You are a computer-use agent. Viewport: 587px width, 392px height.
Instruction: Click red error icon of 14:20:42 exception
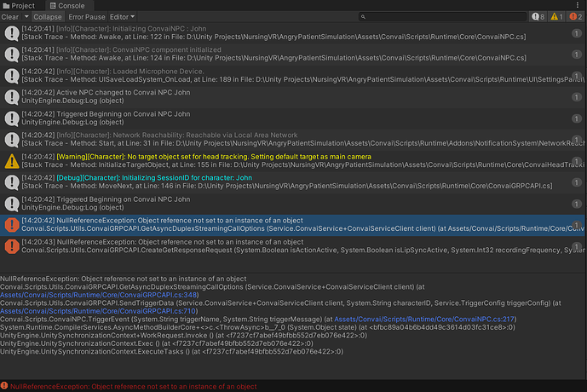[x=12, y=225]
